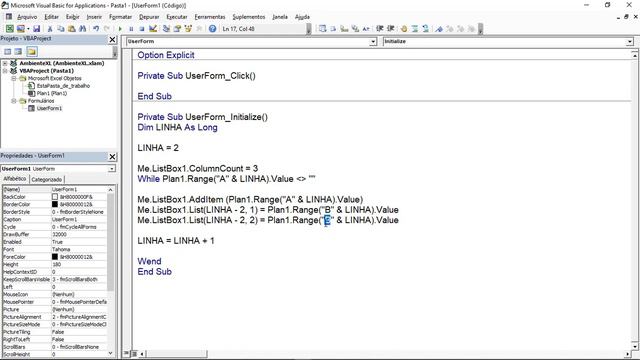The image size is (640, 360).
Task: Open the Initialize procedure dropdown
Action: tap(629, 42)
